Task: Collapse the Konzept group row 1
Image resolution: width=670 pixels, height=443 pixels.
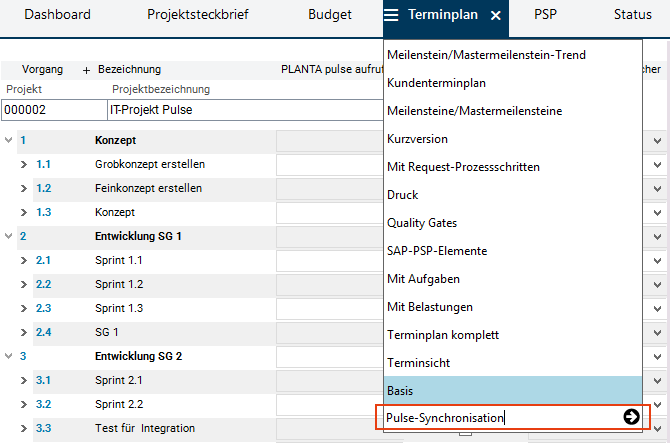Action: [x=9, y=140]
